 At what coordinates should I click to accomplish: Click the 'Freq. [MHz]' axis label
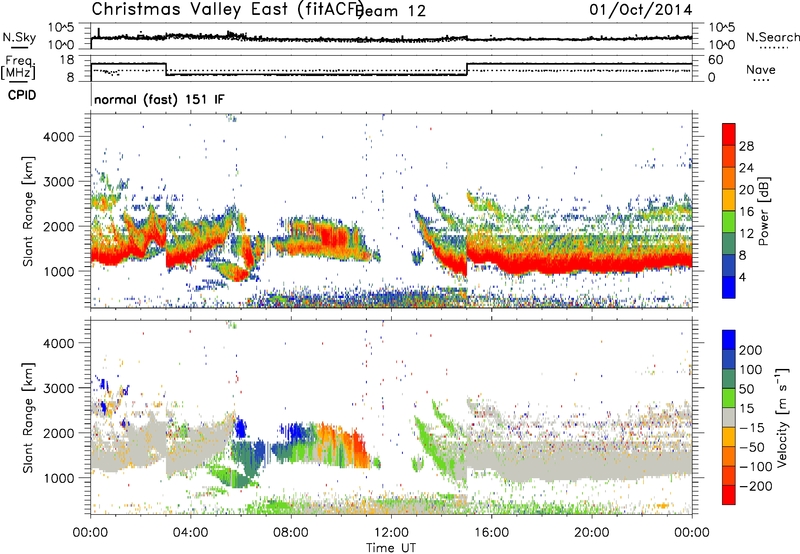point(18,67)
